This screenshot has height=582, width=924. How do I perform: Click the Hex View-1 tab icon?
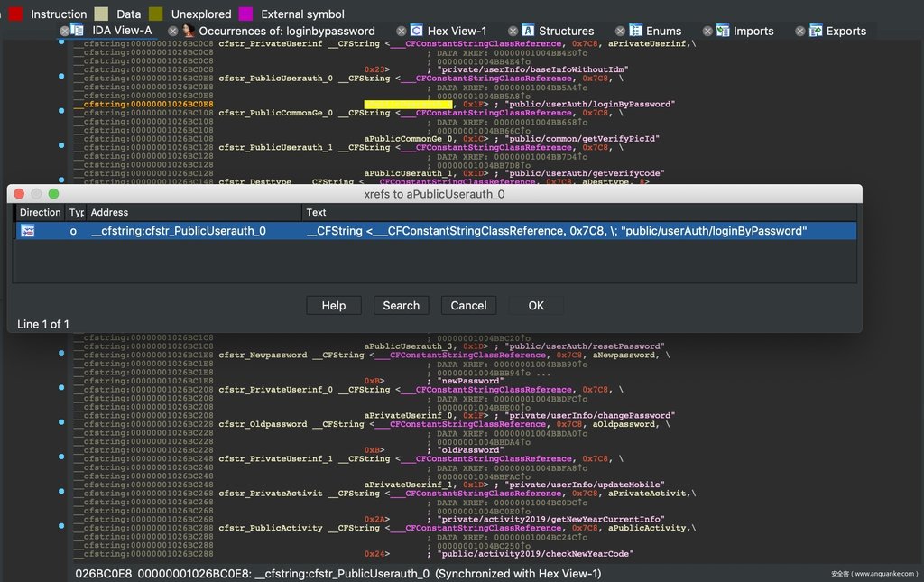(x=416, y=31)
